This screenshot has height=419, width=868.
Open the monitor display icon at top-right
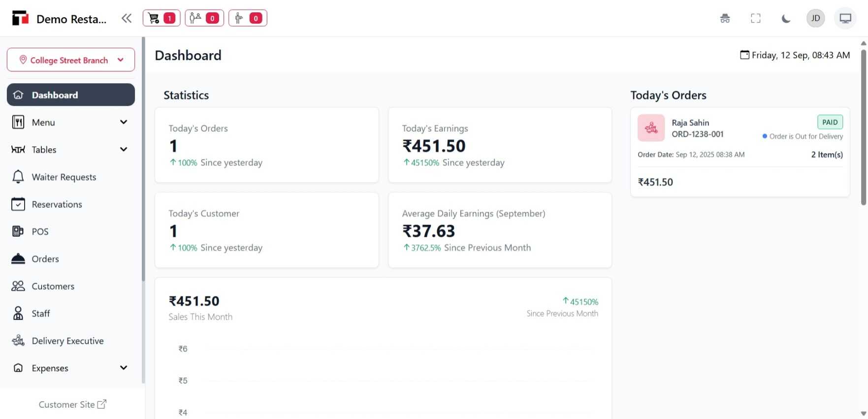845,19
